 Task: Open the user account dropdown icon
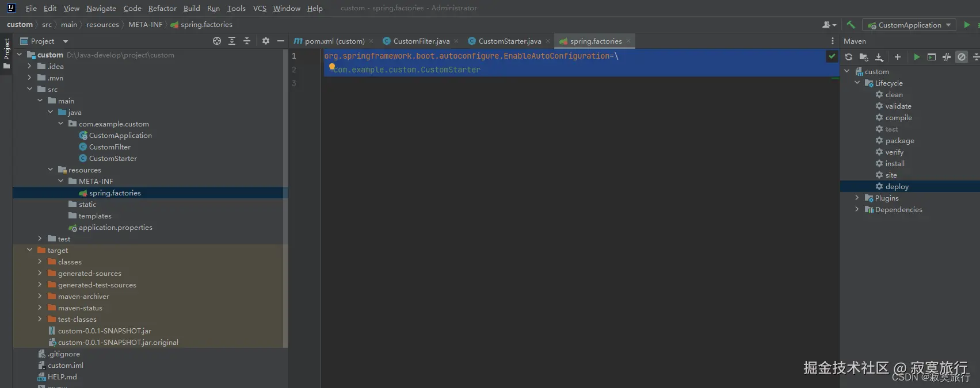coord(829,25)
